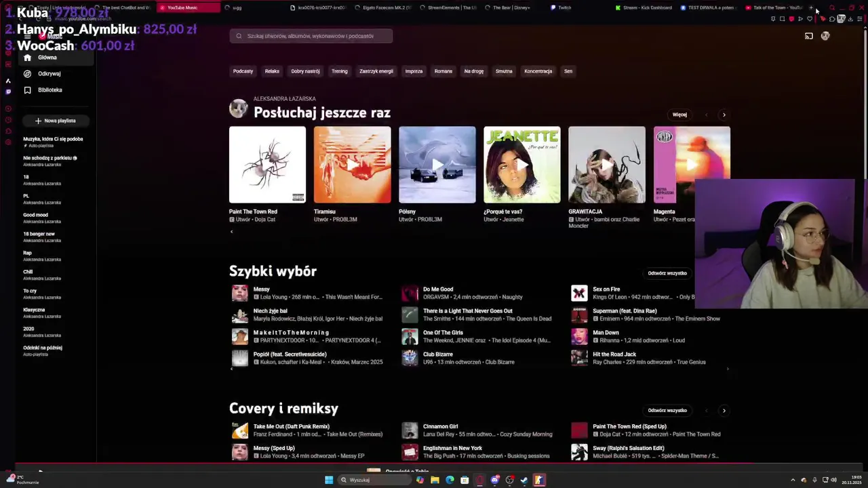This screenshot has width=868, height=488.
Task: Switch to Stream - Kick Dashboard tab
Action: 644,7
